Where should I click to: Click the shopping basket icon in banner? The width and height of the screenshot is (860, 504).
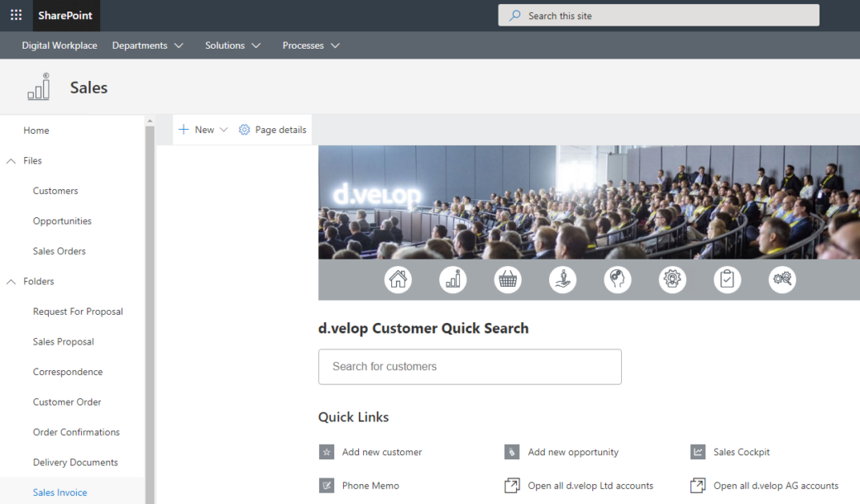tap(508, 279)
